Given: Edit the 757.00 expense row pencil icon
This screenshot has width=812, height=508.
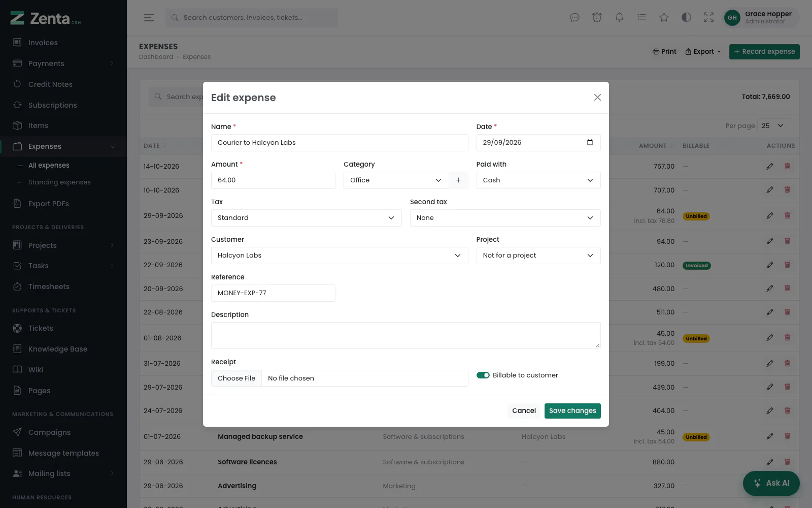Looking at the screenshot, I should point(770,166).
